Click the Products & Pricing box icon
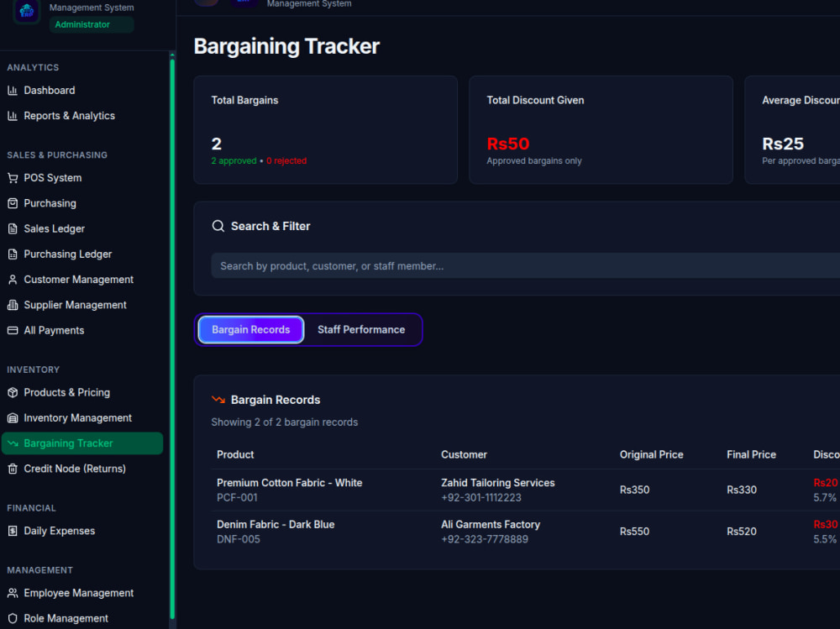Screen dimensions: 840x629 tap(13, 393)
